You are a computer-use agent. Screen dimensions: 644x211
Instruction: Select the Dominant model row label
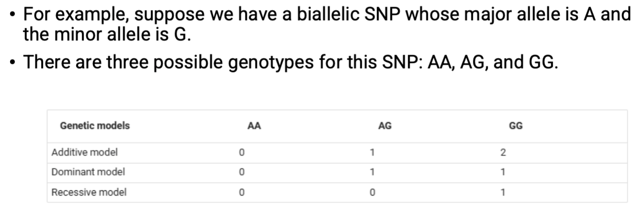(x=89, y=172)
